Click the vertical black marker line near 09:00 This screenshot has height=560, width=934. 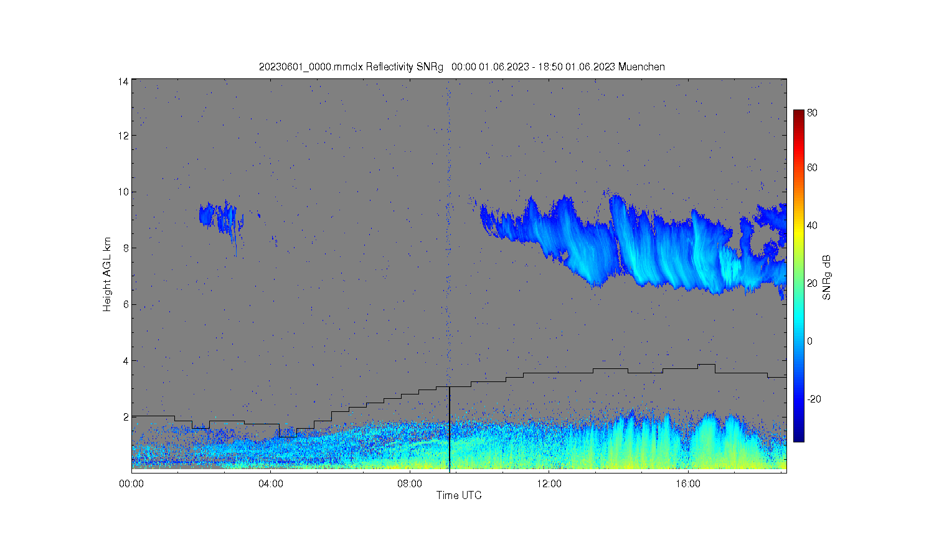click(450, 429)
